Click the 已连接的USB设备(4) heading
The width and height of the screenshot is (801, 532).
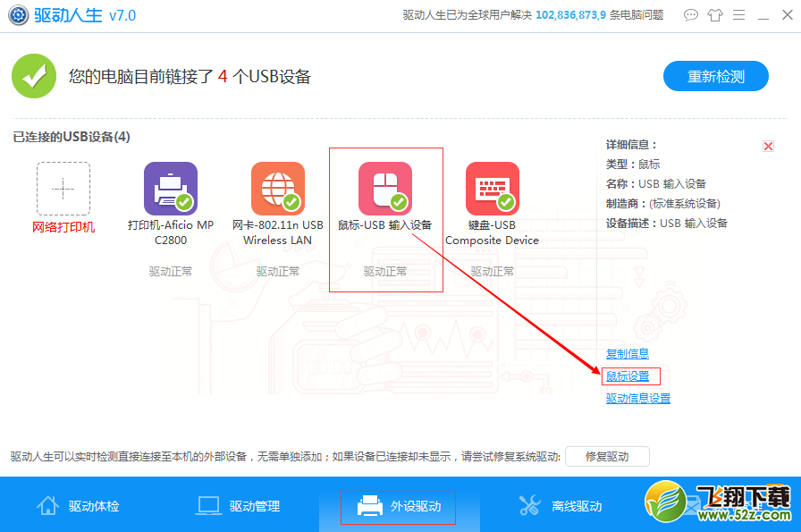tap(72, 137)
